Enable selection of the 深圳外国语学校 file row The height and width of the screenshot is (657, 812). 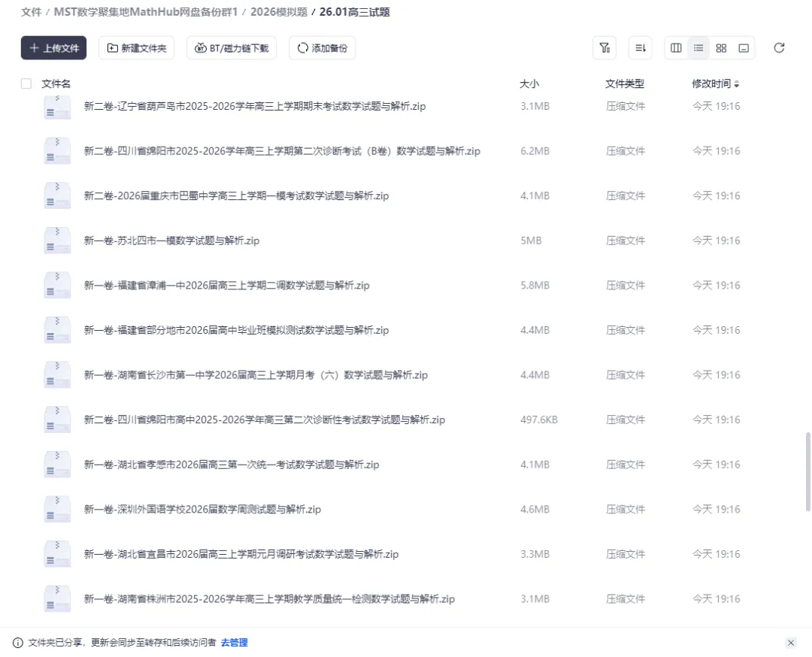coord(26,509)
